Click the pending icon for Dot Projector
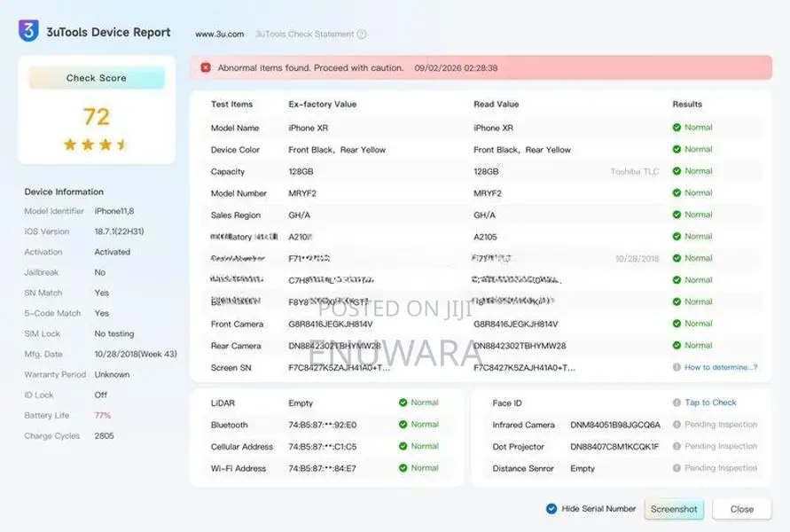The height and width of the screenshot is (532, 790). tap(677, 446)
